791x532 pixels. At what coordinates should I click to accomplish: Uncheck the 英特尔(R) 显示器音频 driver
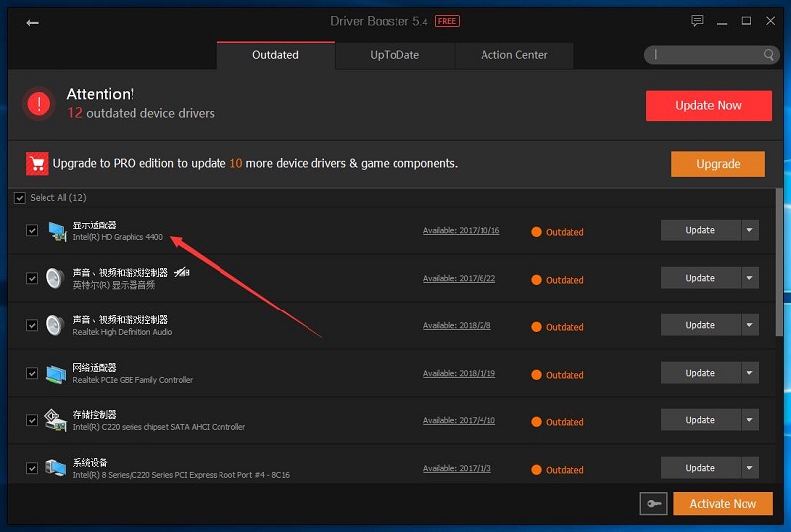[x=32, y=278]
